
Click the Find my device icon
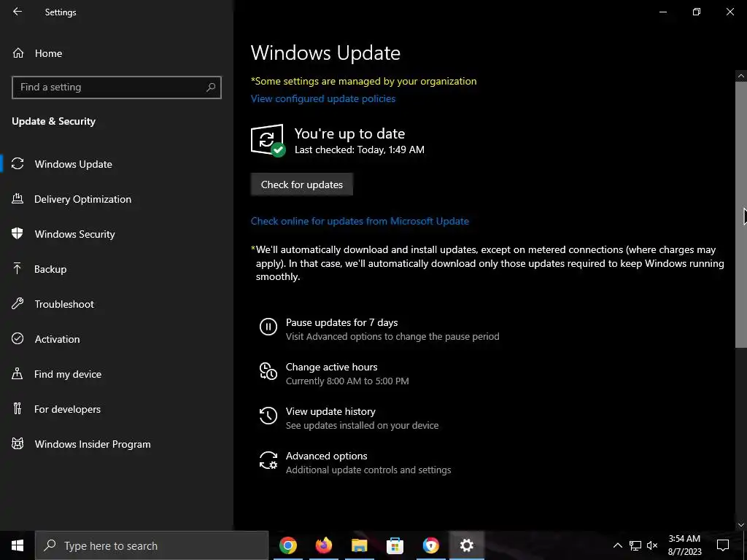click(x=18, y=374)
